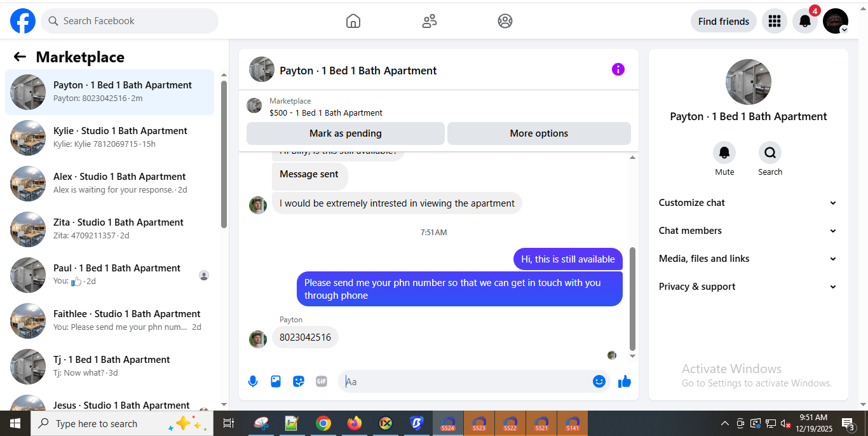This screenshot has width=868, height=436.
Task: Open account profile picture menu
Action: click(x=836, y=21)
